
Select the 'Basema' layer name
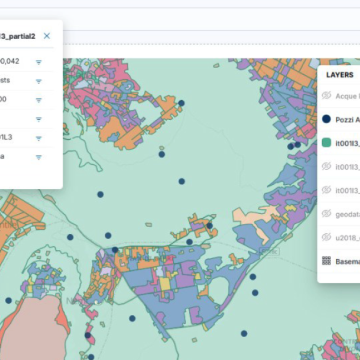(347, 261)
